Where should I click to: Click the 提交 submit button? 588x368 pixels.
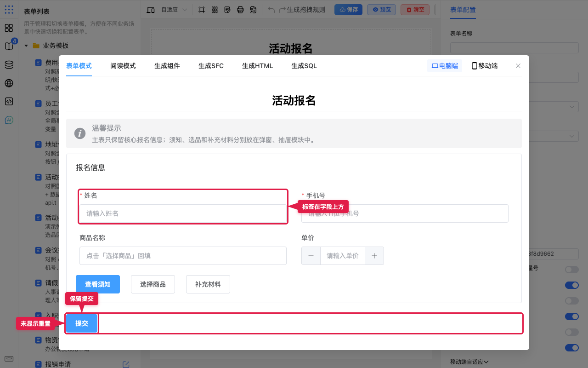click(x=82, y=323)
